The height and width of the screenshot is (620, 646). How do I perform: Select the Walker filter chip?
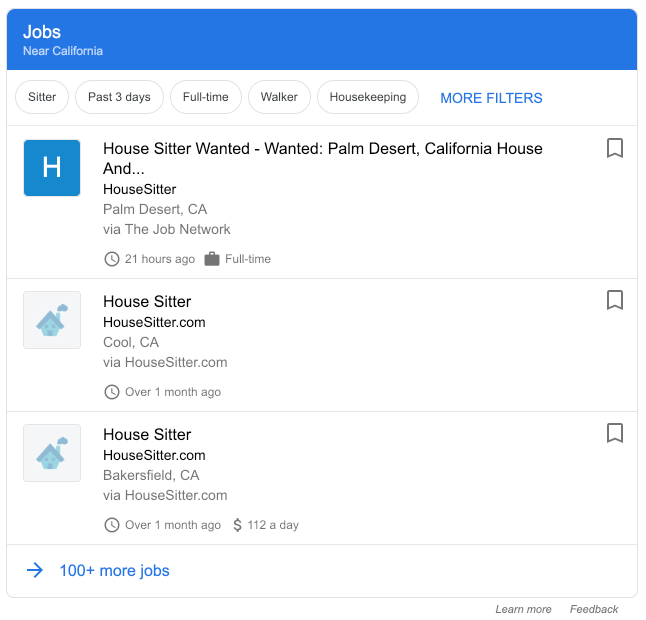[279, 97]
